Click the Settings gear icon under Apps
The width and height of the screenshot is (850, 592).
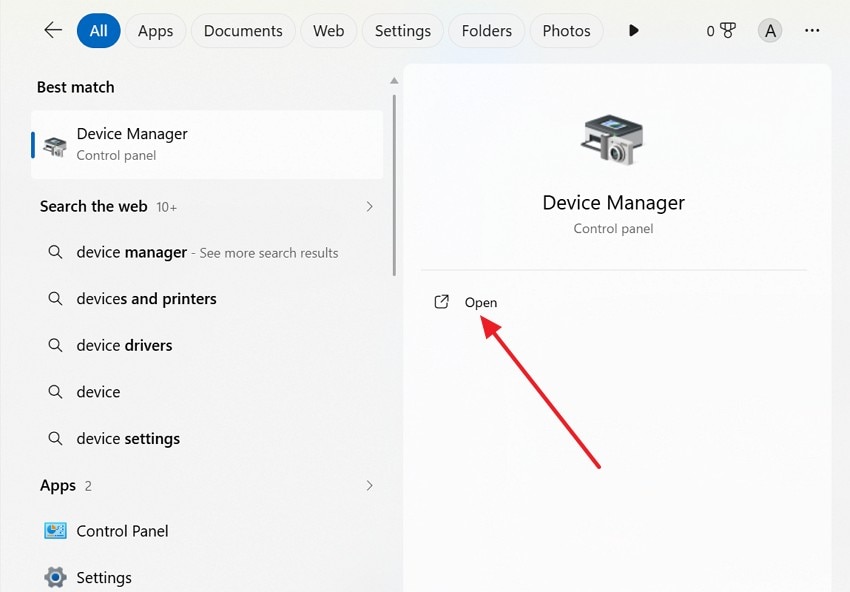pos(54,577)
